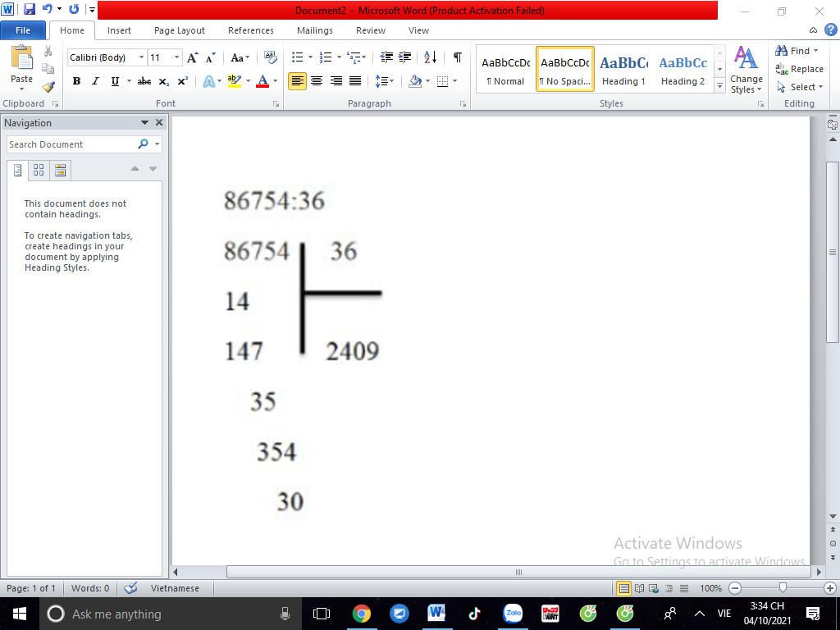Toggle Italic formatting

[x=95, y=81]
